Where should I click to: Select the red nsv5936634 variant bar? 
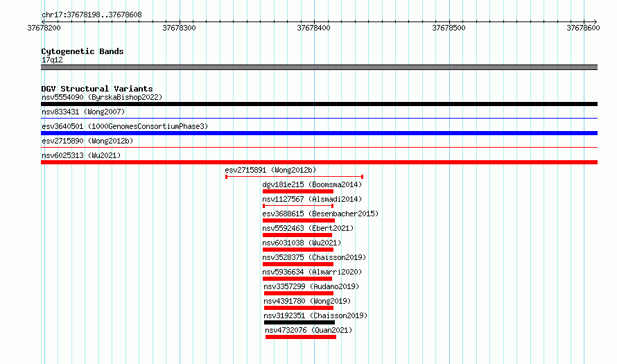coord(297,279)
